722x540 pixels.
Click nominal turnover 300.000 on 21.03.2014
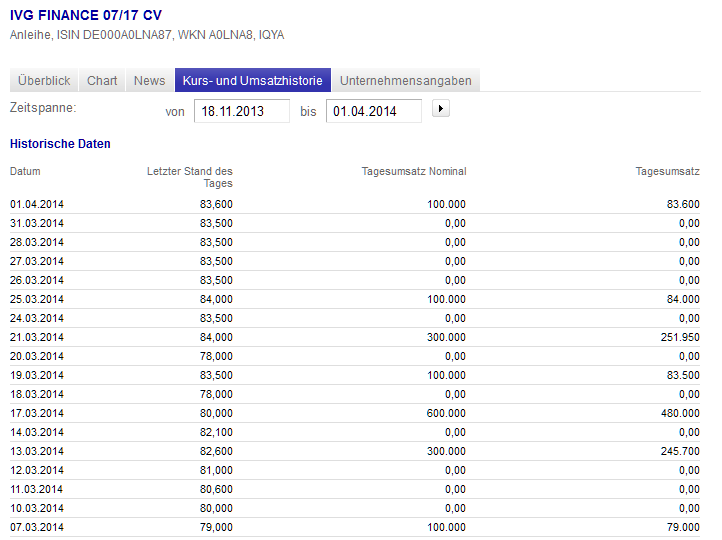pyautogui.click(x=446, y=337)
